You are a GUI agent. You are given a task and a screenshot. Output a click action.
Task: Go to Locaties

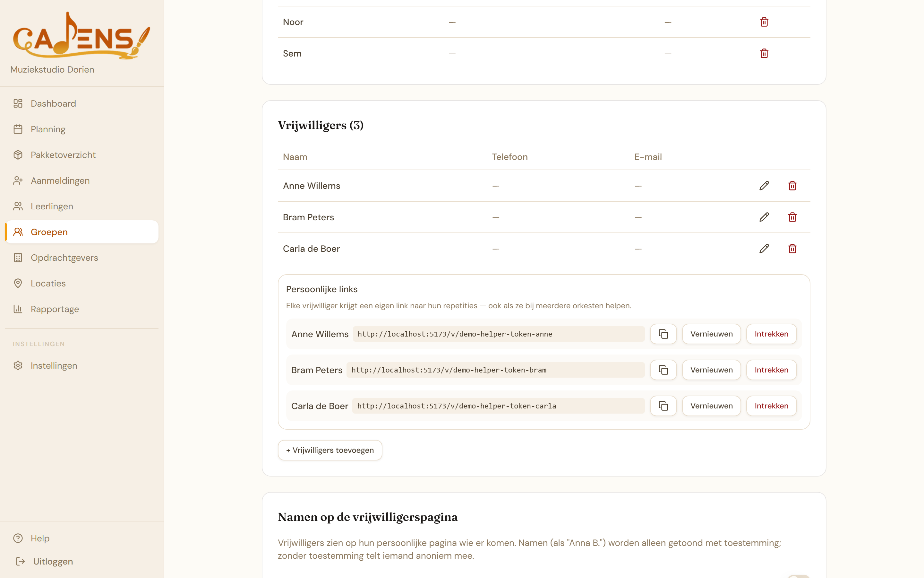coord(82,283)
